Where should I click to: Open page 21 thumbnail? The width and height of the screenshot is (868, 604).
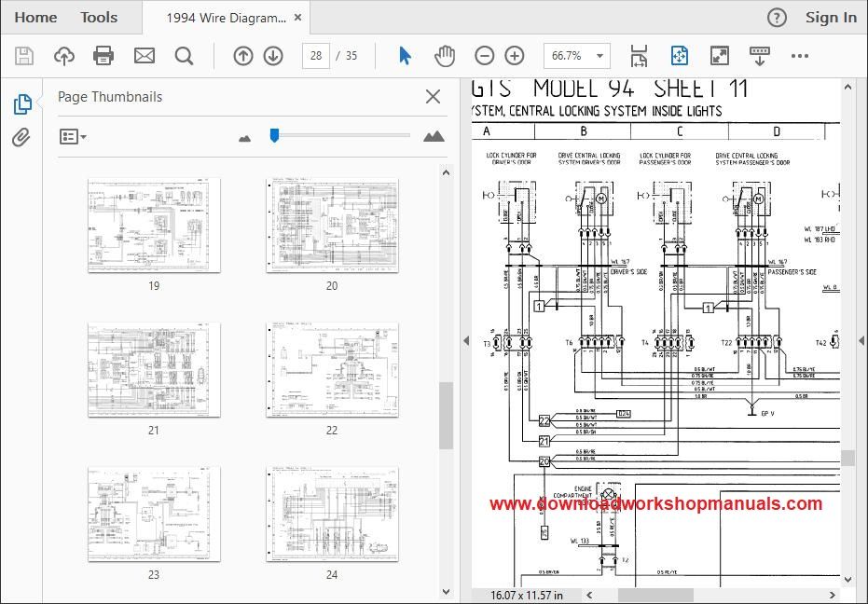(x=154, y=370)
